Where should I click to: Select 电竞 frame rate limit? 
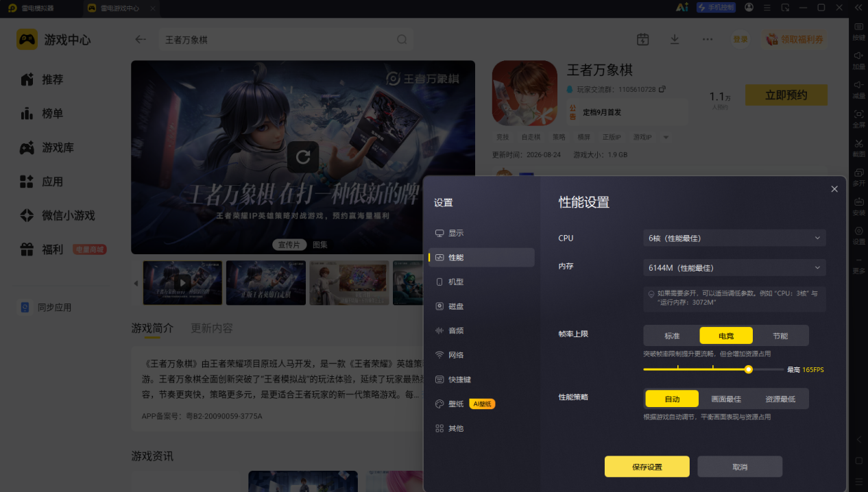point(726,336)
